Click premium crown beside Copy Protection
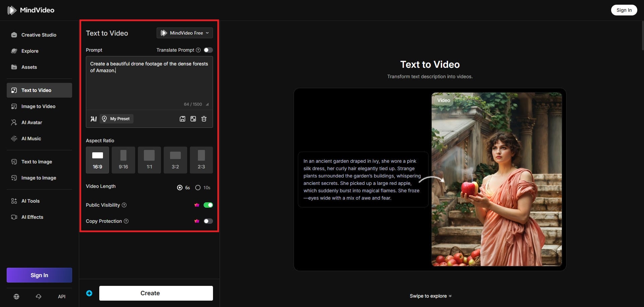 tap(197, 221)
